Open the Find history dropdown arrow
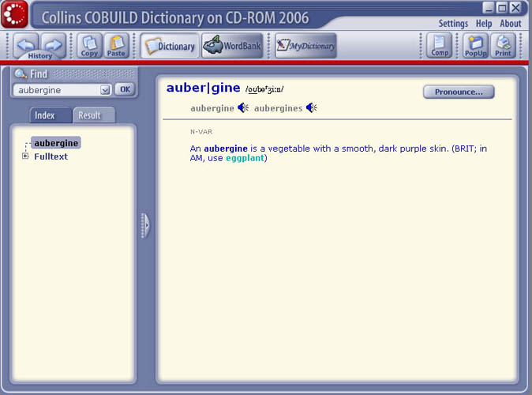532x395 pixels. click(105, 90)
